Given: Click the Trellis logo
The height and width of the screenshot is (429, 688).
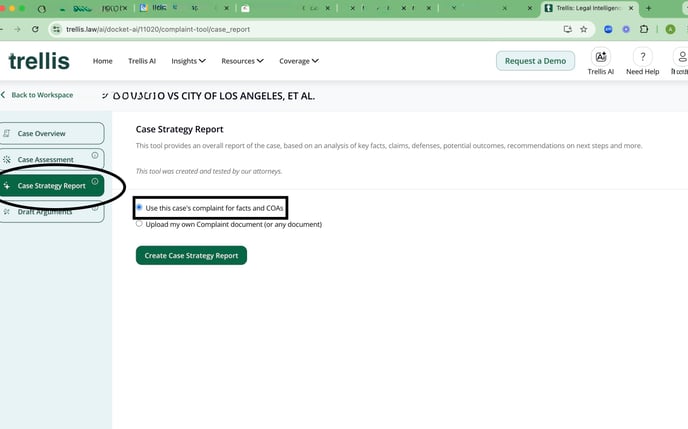Looking at the screenshot, I should (x=39, y=61).
